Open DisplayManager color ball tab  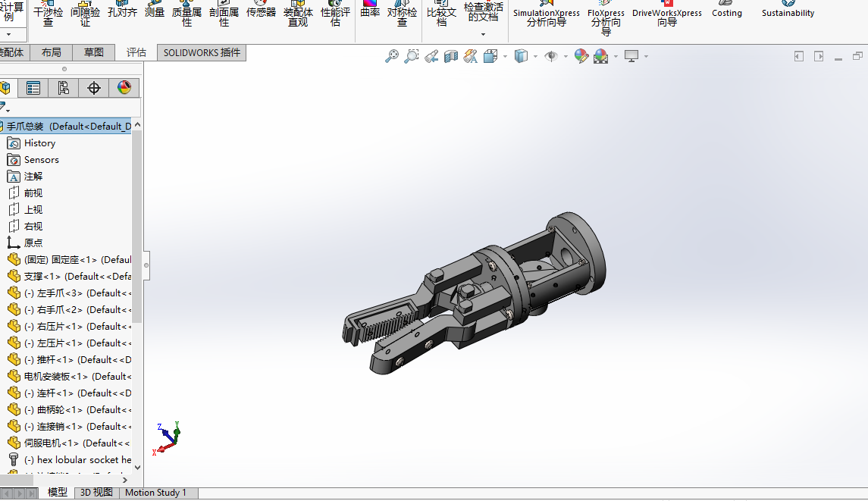(124, 88)
